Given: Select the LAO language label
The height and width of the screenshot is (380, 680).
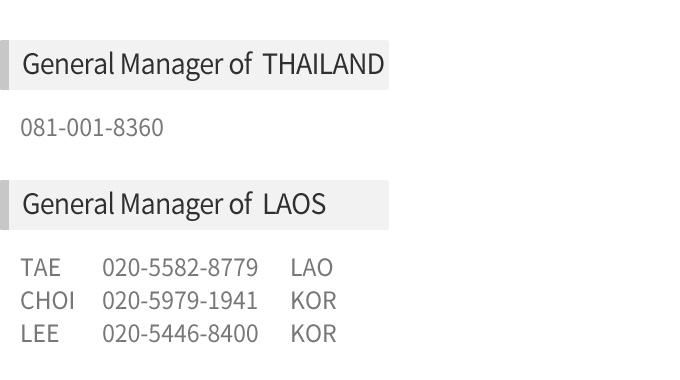Looking at the screenshot, I should tap(312, 267).
